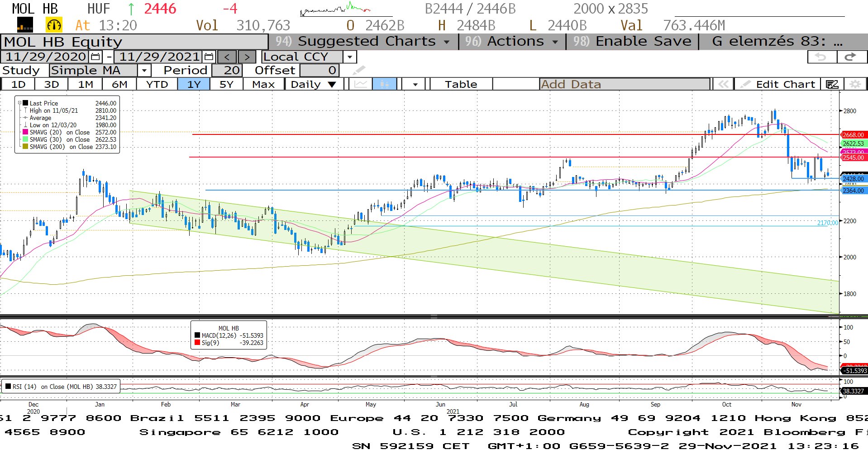This screenshot has width=868, height=464.
Task: Shift date range back with left arrow
Action: [227, 57]
